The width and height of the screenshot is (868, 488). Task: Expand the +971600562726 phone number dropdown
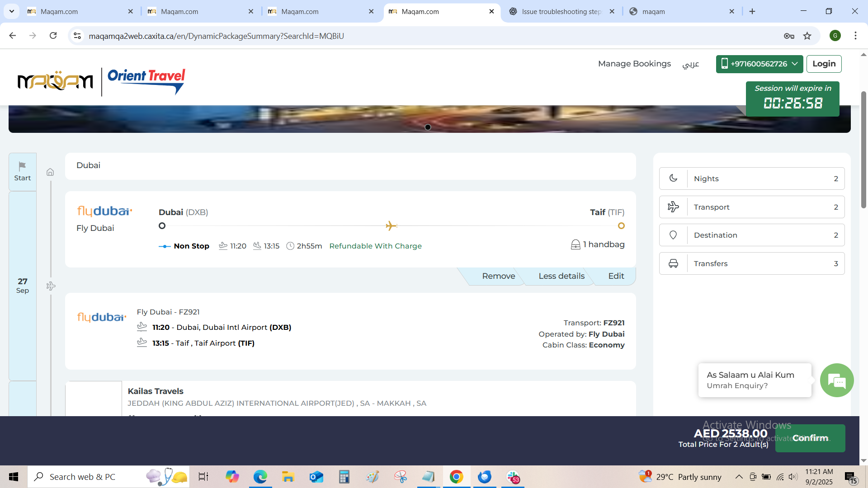point(759,64)
